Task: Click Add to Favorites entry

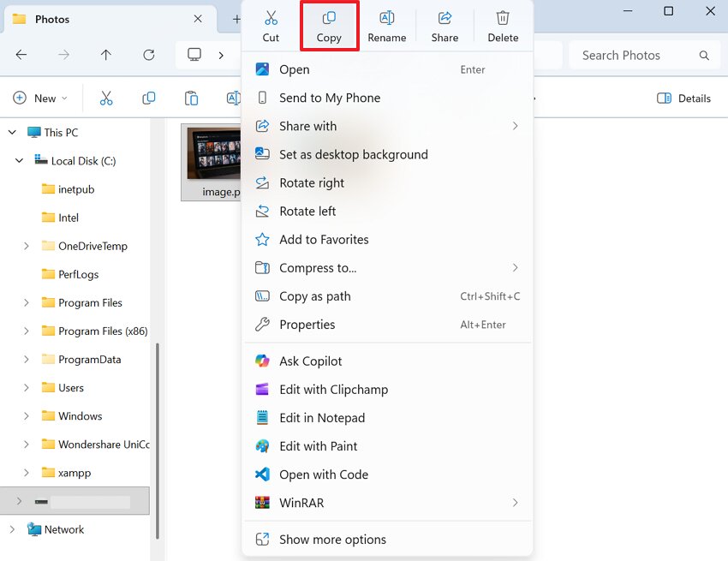Action: tap(387, 240)
